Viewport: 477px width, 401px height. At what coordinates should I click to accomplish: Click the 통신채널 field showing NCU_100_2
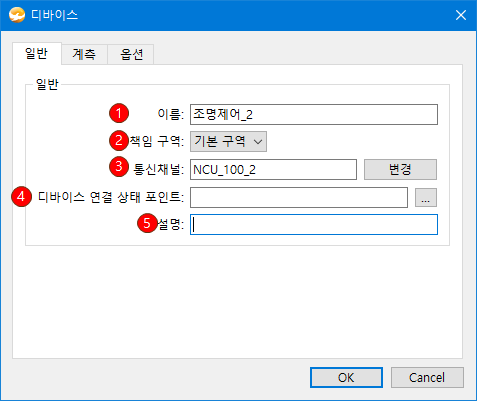(273, 169)
